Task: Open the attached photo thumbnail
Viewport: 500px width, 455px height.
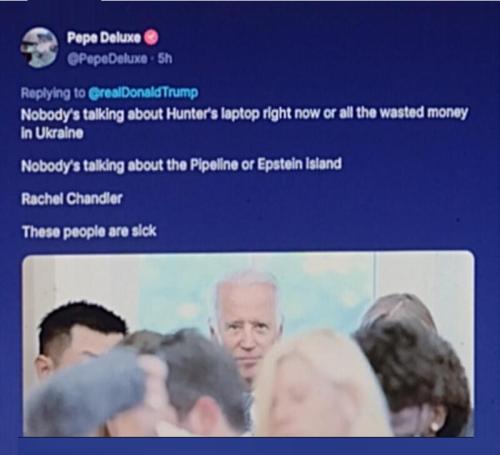Action: 248,344
